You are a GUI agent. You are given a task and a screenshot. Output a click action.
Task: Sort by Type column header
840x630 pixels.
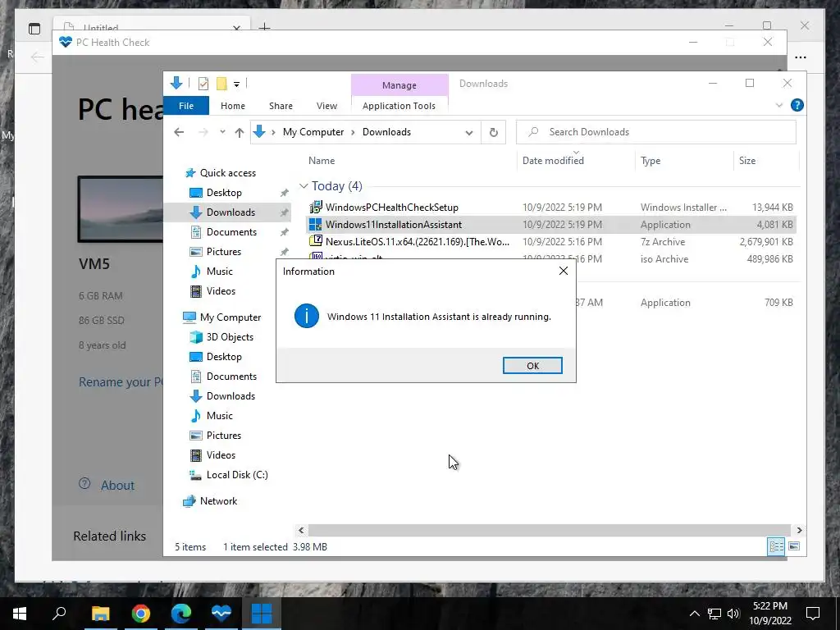[x=651, y=161]
